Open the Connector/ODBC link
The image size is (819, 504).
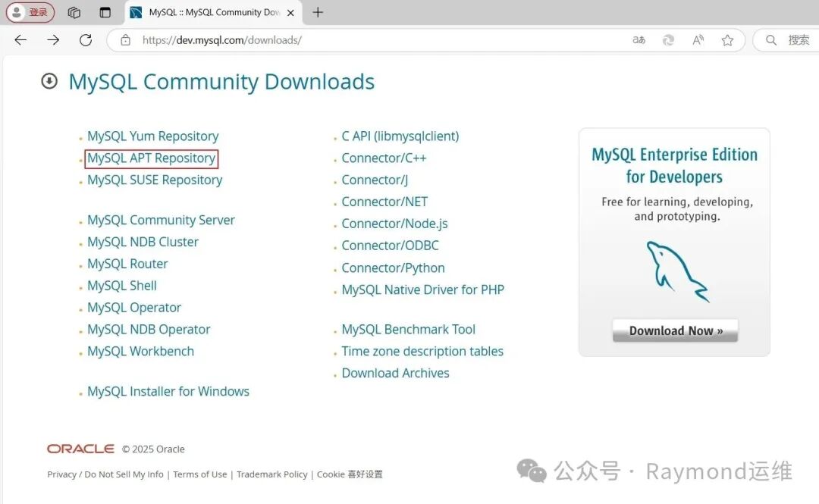[x=391, y=246]
